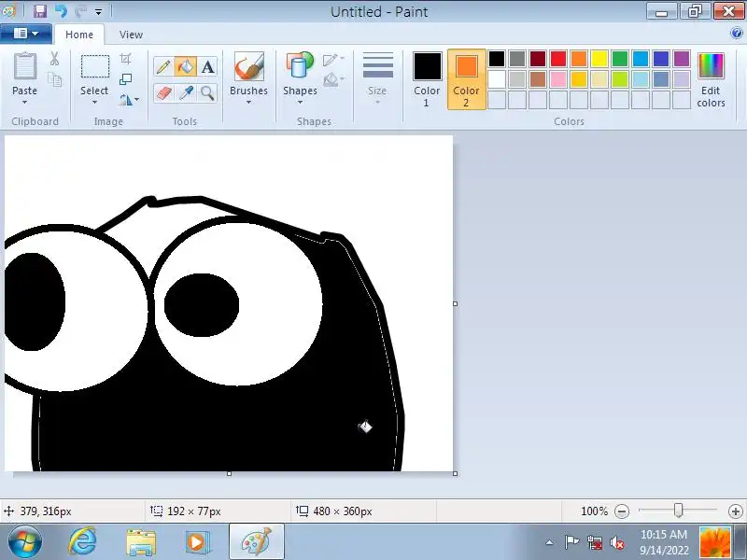Pick the purple color swatch
Screen dimensions: 747x560
682,59
